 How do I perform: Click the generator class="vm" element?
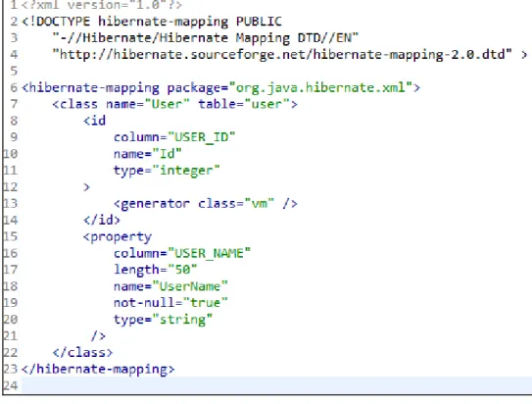tap(206, 204)
